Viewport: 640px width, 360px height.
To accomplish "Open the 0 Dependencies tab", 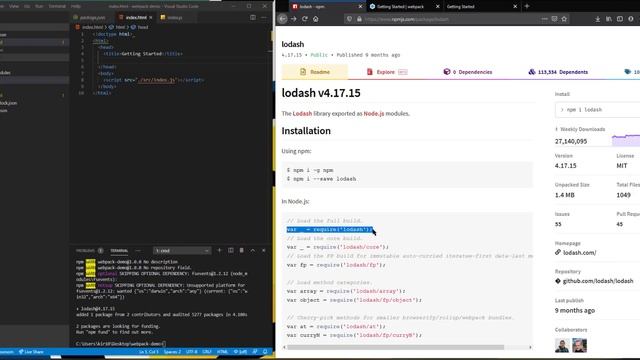I will [468, 72].
